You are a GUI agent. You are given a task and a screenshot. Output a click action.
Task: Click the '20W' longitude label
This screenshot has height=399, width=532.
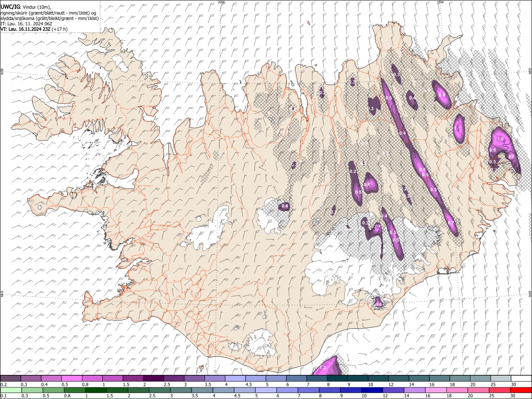tap(221, 2)
